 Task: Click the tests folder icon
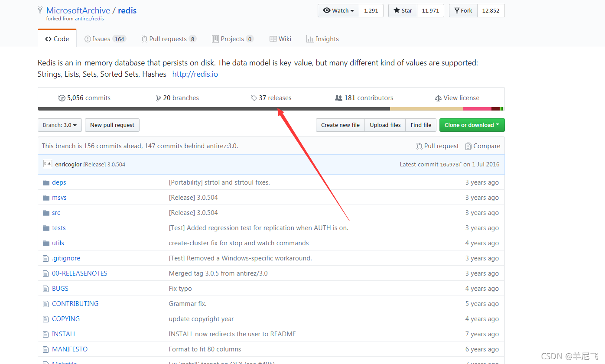coord(46,228)
